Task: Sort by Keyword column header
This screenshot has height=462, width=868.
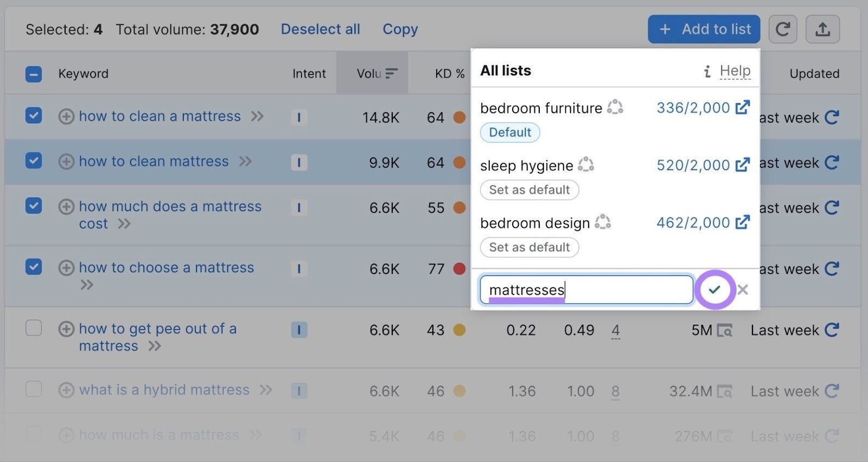Action: click(x=83, y=73)
